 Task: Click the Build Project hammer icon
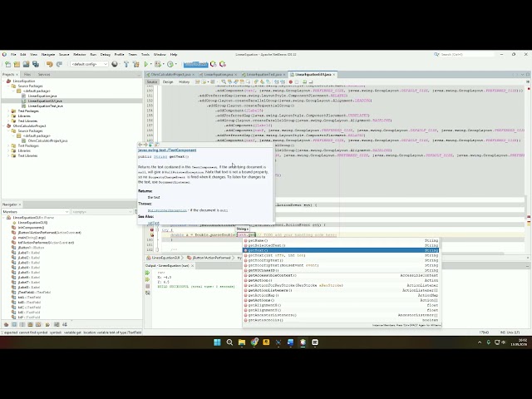[x=126, y=64]
